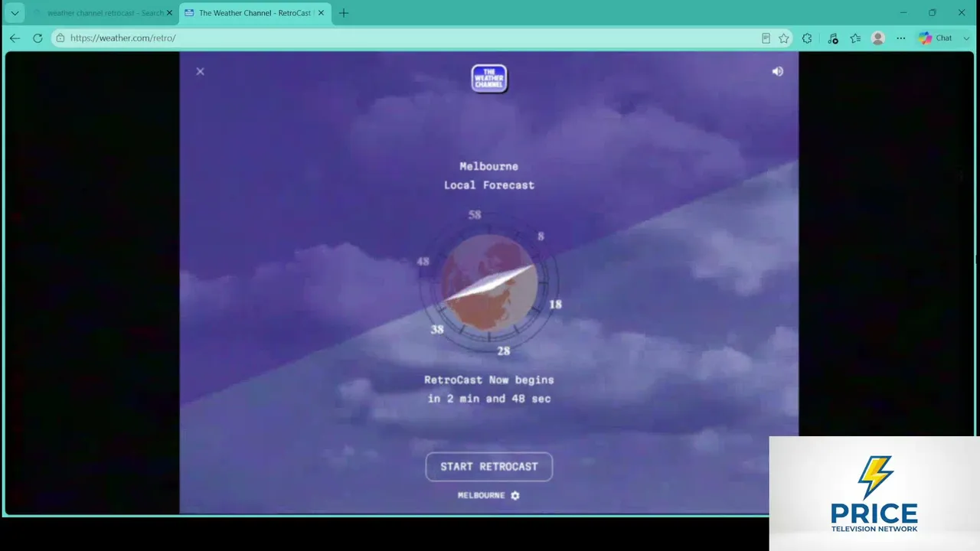
Task: Click the compass clock dial graphic
Action: (489, 283)
